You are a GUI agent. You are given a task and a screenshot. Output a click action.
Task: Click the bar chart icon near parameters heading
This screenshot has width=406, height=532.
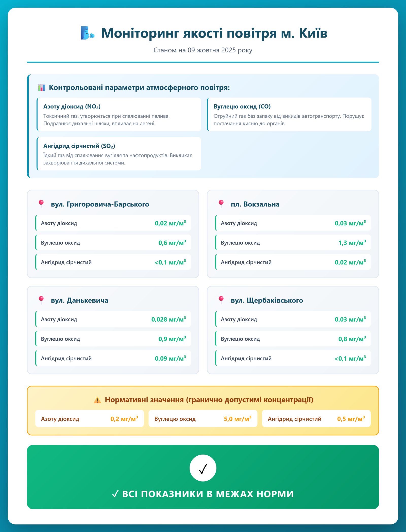[41, 87]
